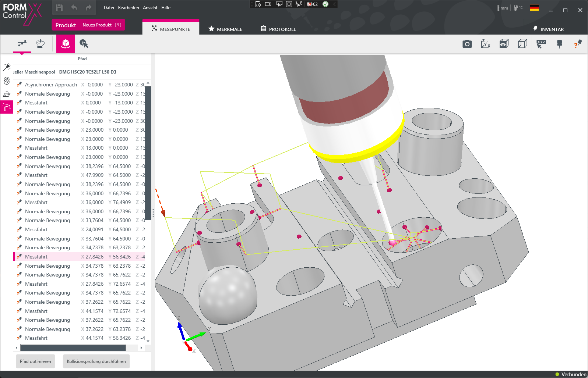Image resolution: width=588 pixels, height=378 pixels.
Task: Click the mm units indicator
Action: 503,8
